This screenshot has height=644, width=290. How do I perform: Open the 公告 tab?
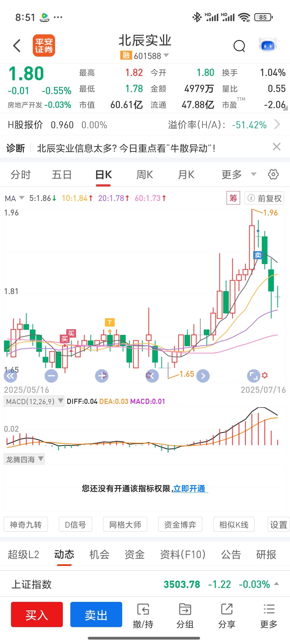(231, 554)
